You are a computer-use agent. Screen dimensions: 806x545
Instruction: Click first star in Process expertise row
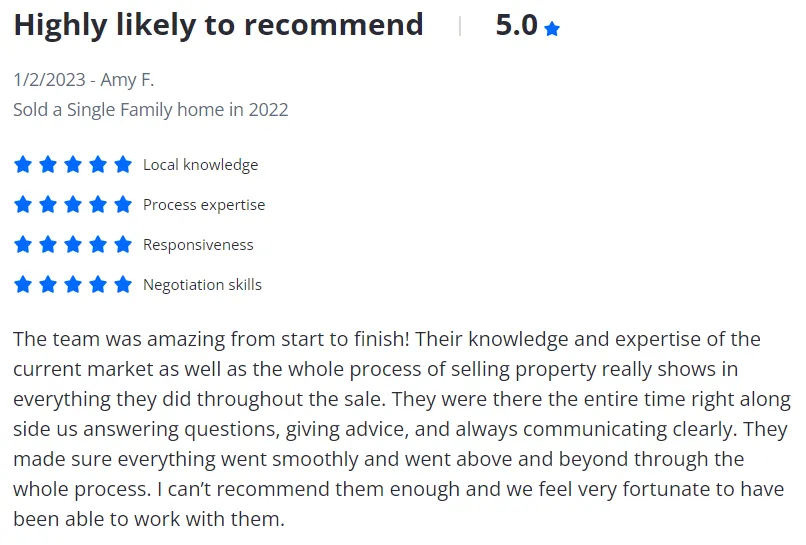coord(23,205)
